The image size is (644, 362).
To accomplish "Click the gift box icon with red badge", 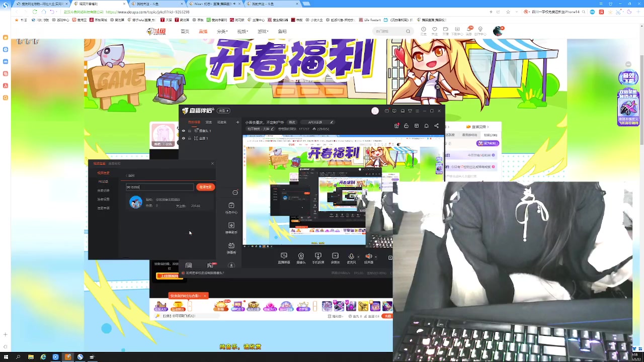I will [x=396, y=126].
